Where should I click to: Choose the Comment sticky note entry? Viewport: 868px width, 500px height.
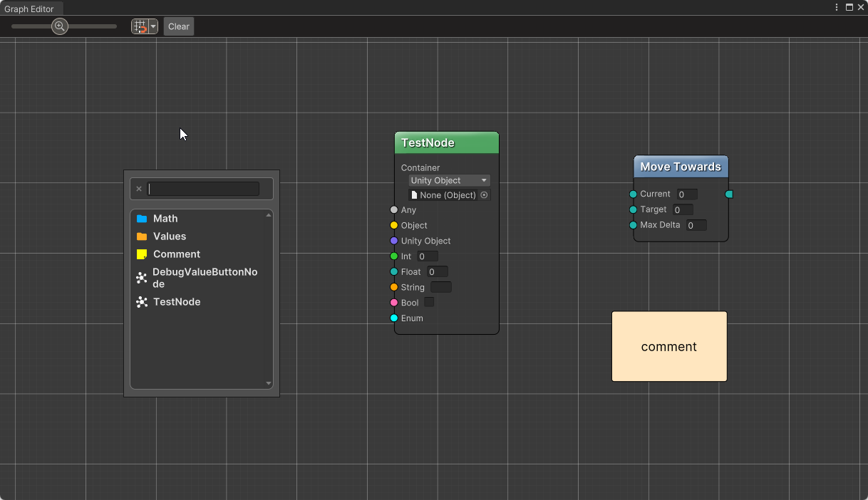(177, 254)
